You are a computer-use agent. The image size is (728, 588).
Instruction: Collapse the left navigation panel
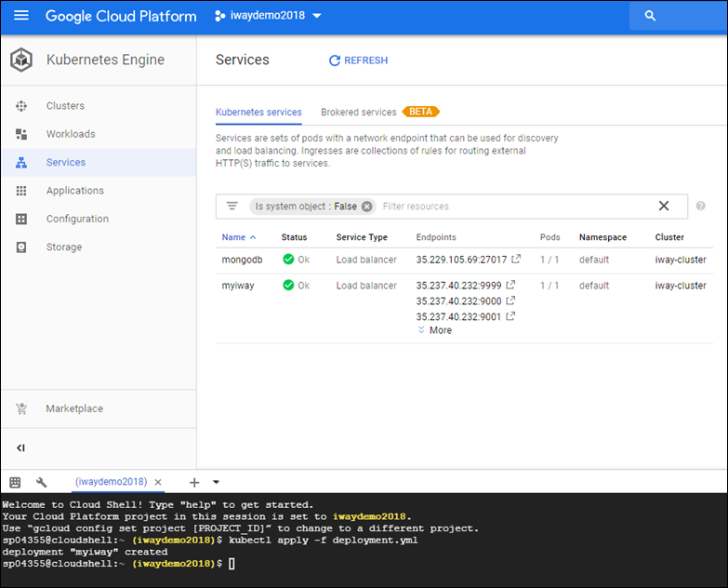tap(20, 448)
